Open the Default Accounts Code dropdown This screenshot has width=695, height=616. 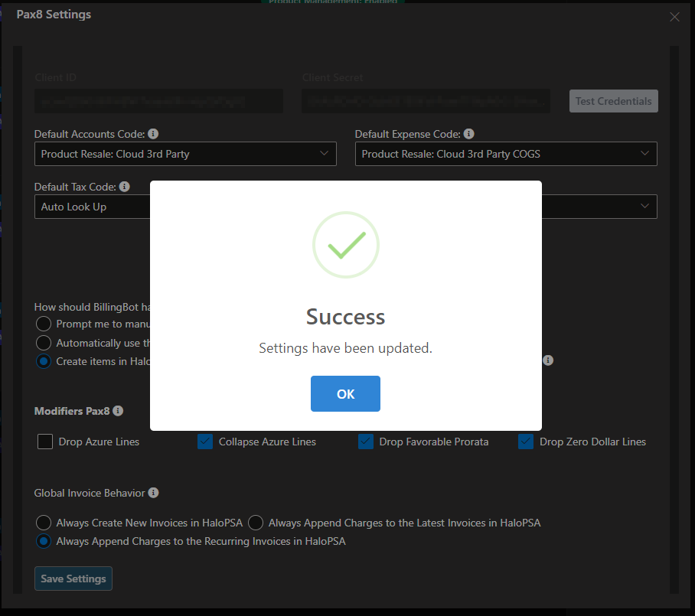pos(185,154)
